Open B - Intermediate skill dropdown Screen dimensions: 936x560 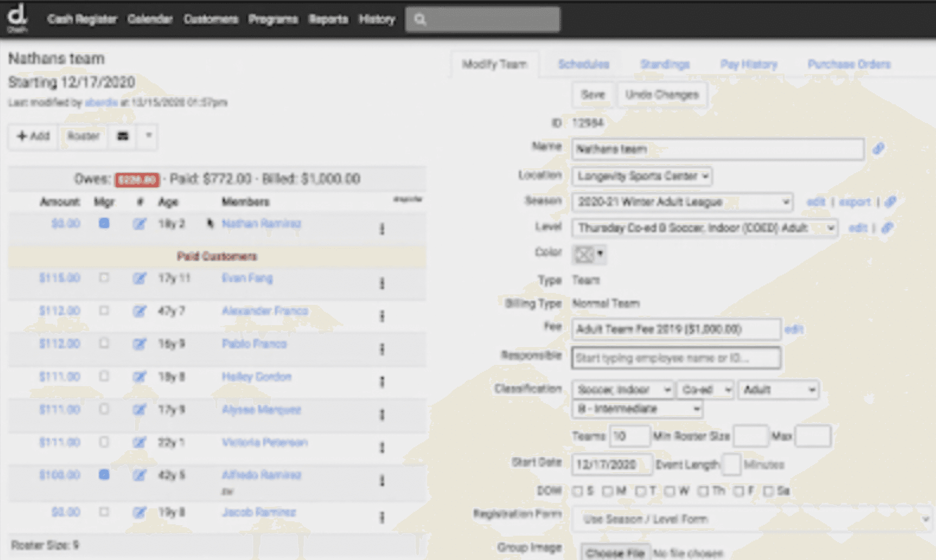tap(638, 409)
